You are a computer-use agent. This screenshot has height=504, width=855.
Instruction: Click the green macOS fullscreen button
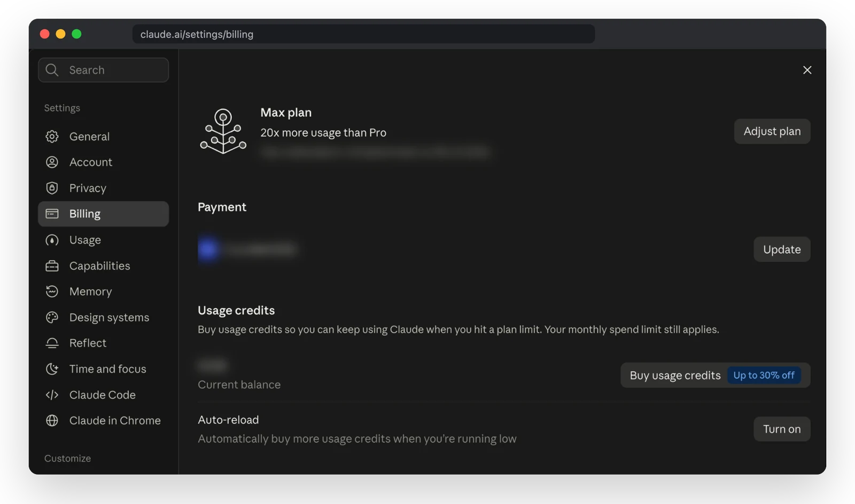(x=76, y=34)
